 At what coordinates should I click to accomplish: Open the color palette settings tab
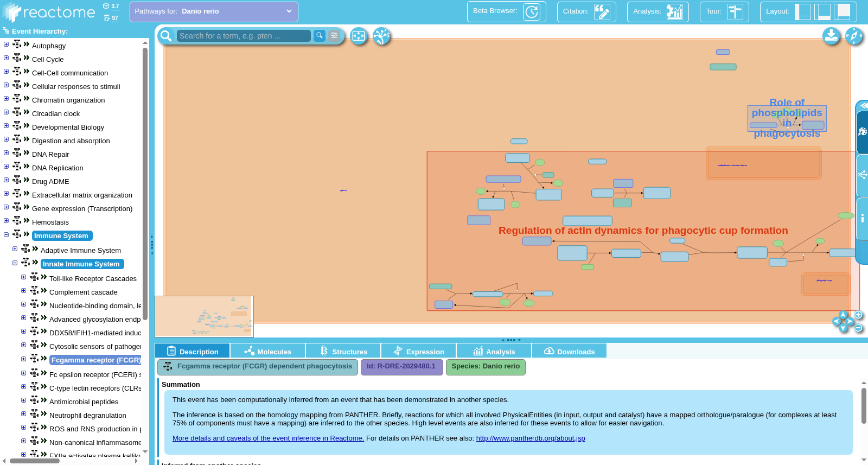(x=862, y=132)
